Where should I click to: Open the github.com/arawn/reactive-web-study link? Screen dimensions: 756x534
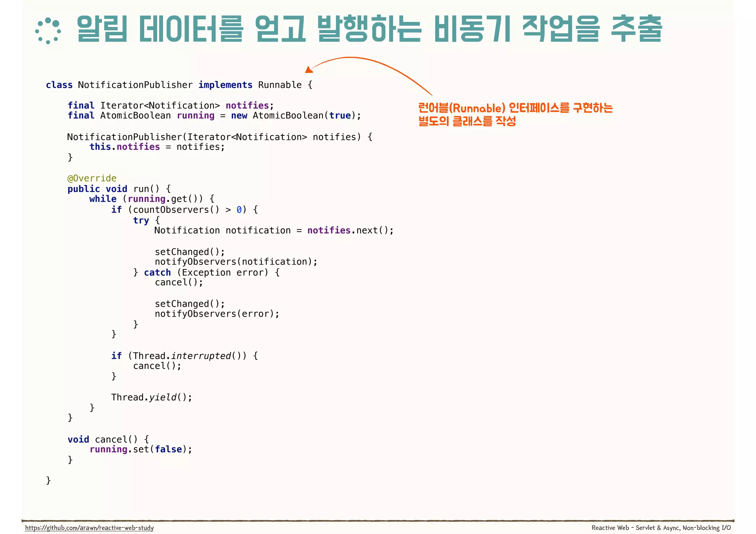click(x=89, y=528)
